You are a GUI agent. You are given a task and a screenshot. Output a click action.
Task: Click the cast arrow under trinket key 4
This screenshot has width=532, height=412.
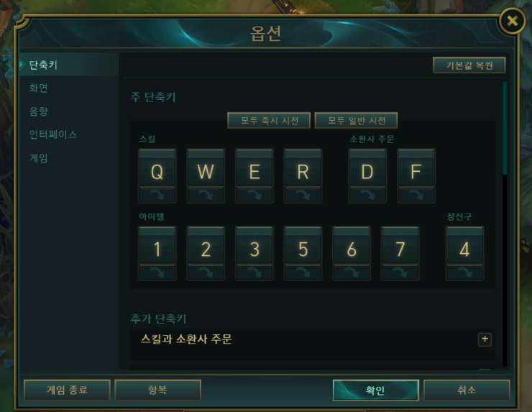[x=464, y=273]
